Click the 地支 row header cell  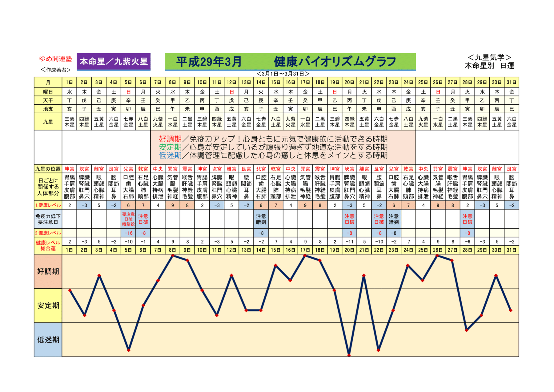48,109
